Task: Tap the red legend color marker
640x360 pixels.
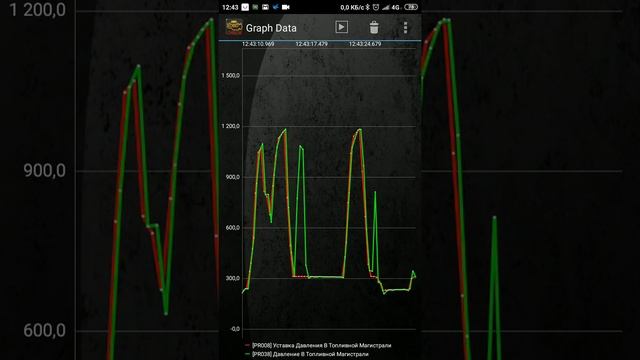Action: pyautogui.click(x=247, y=345)
